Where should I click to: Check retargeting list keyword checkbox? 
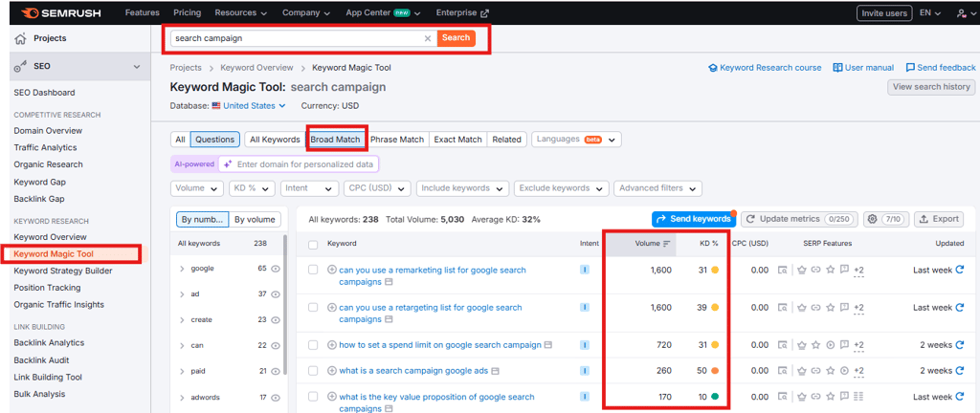point(313,308)
